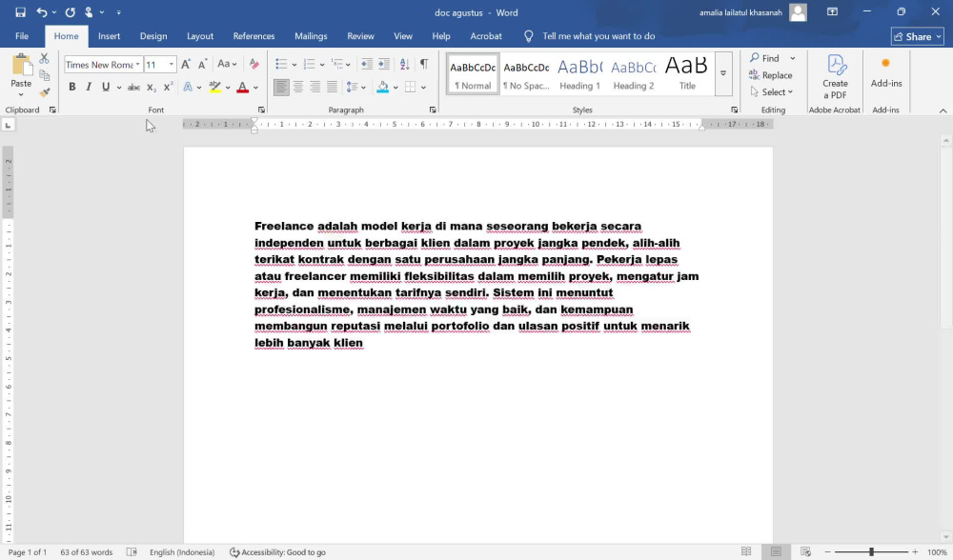This screenshot has height=560, width=953.
Task: Open the Font dialog launcher
Action: coord(261,110)
